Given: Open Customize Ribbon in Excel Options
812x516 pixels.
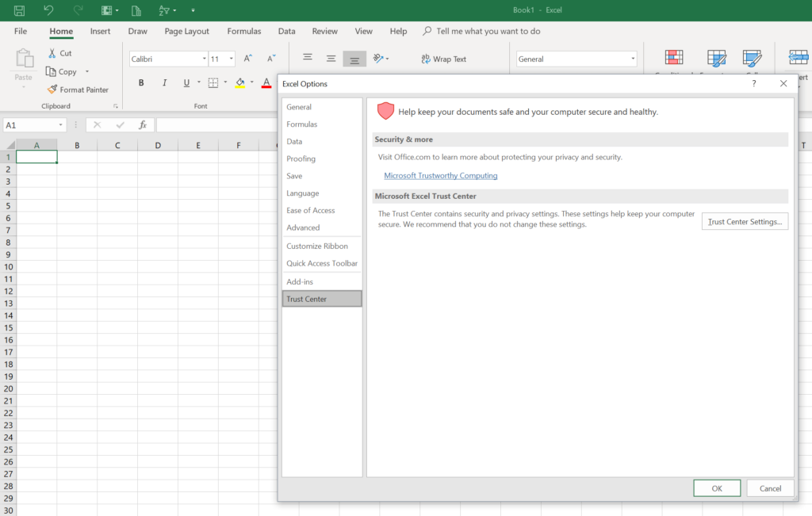Looking at the screenshot, I should tap(322, 247).
